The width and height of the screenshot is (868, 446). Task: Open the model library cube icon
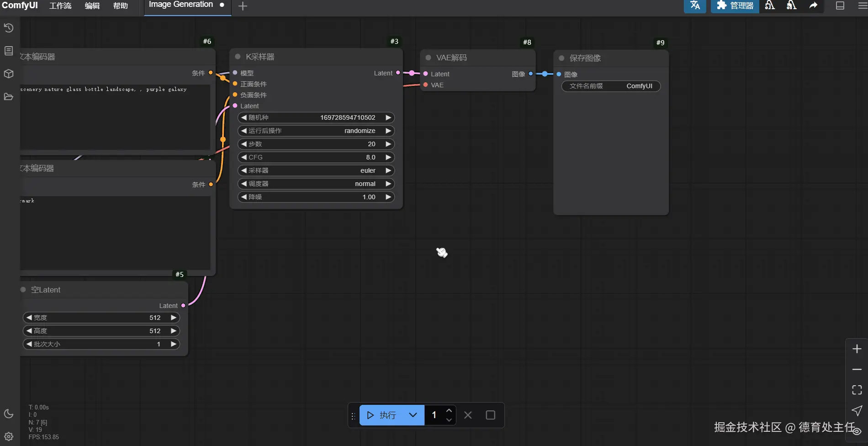click(9, 74)
